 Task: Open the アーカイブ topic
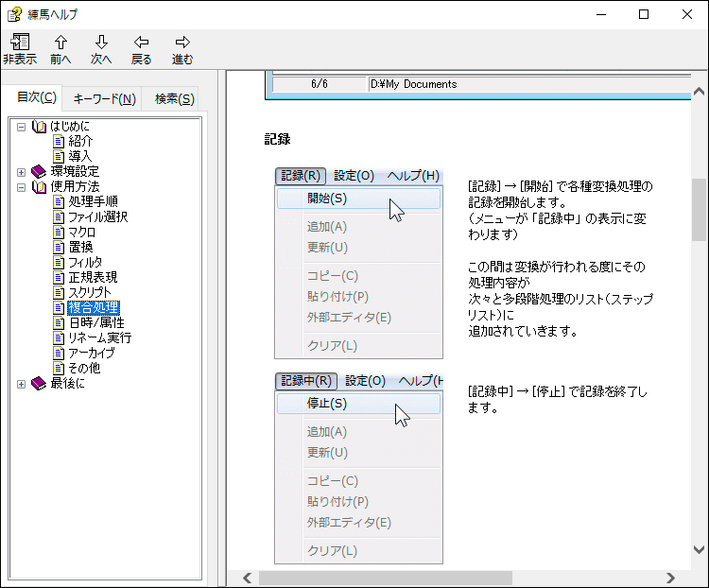[x=92, y=354]
